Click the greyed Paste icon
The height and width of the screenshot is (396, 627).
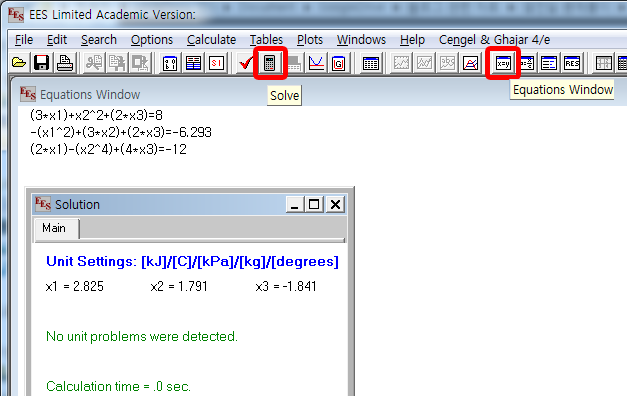pos(140,63)
